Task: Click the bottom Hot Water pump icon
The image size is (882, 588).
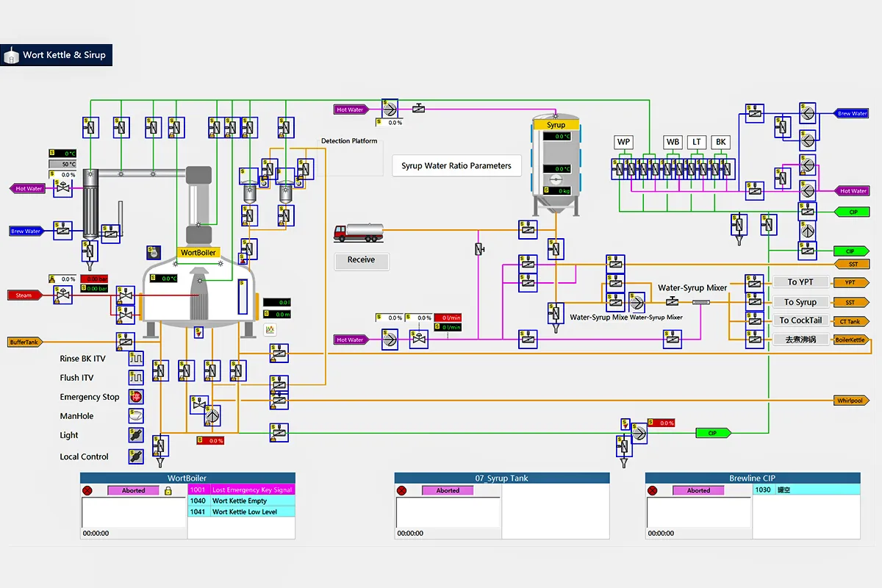Action: pyautogui.click(x=389, y=340)
